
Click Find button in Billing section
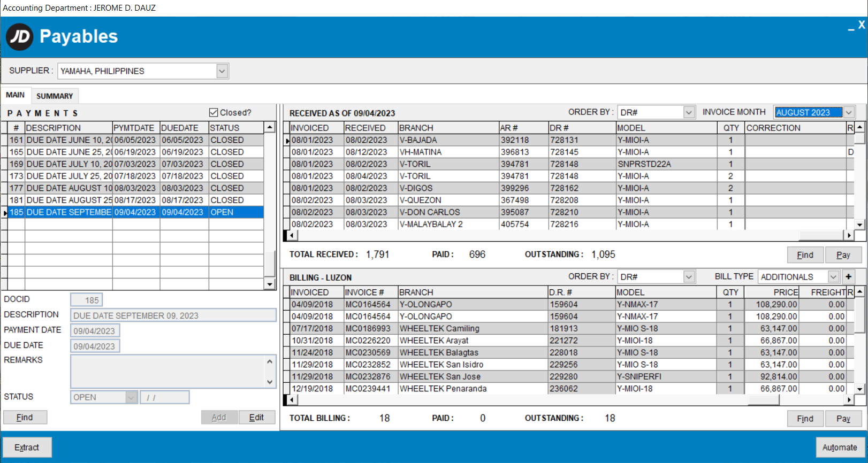pos(805,419)
